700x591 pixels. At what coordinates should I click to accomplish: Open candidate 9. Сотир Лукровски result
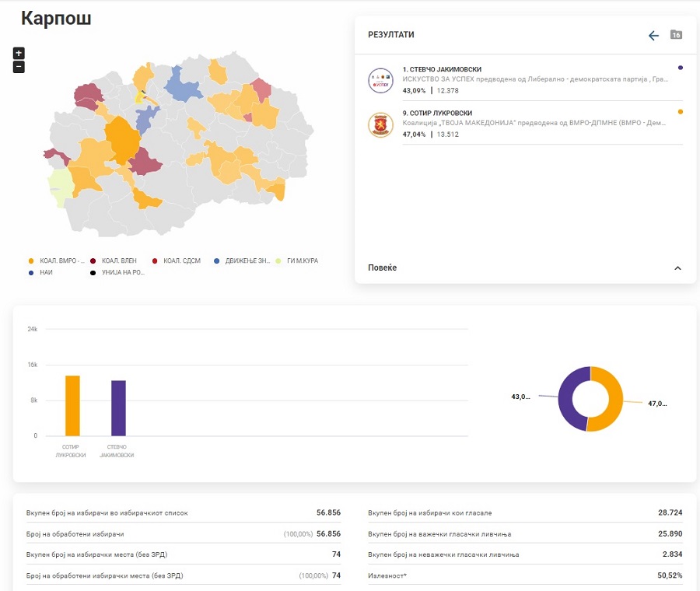pyautogui.click(x=437, y=114)
